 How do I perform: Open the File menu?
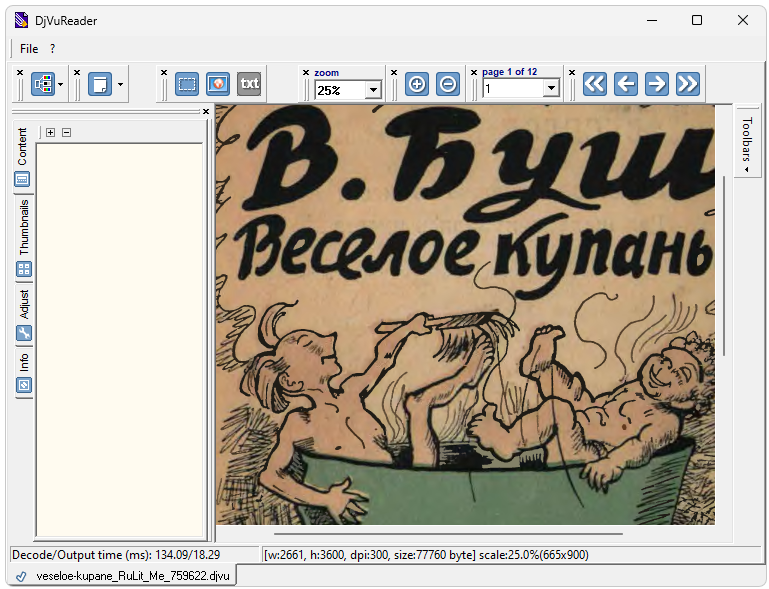29,48
